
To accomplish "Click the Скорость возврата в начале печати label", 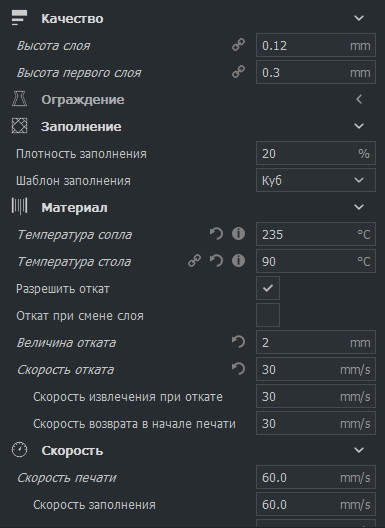I will coord(134,424).
